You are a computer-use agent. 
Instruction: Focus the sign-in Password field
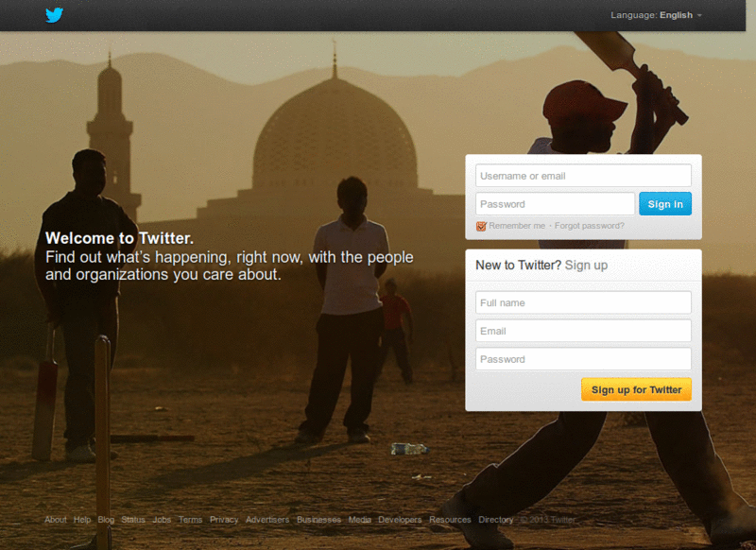click(555, 204)
